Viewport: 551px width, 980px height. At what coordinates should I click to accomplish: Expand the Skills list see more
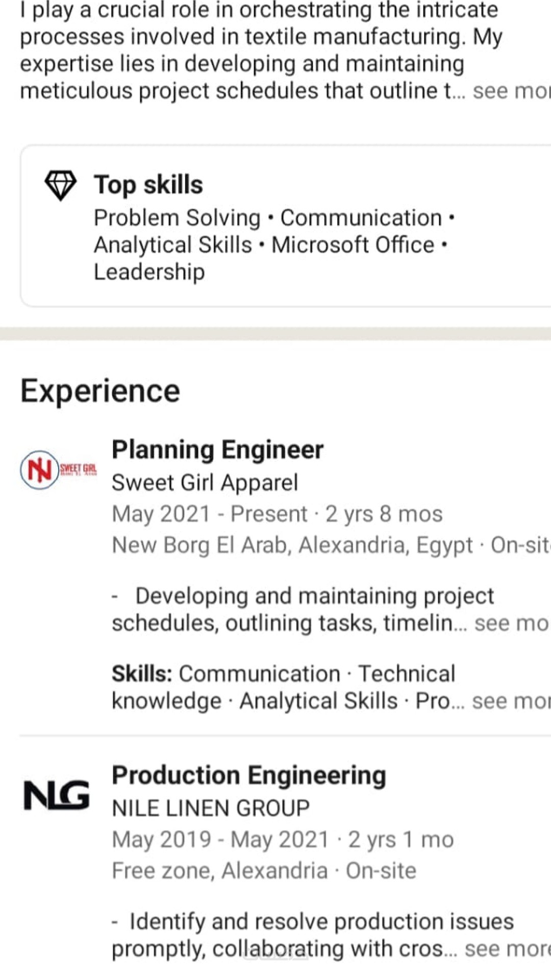tap(510, 701)
